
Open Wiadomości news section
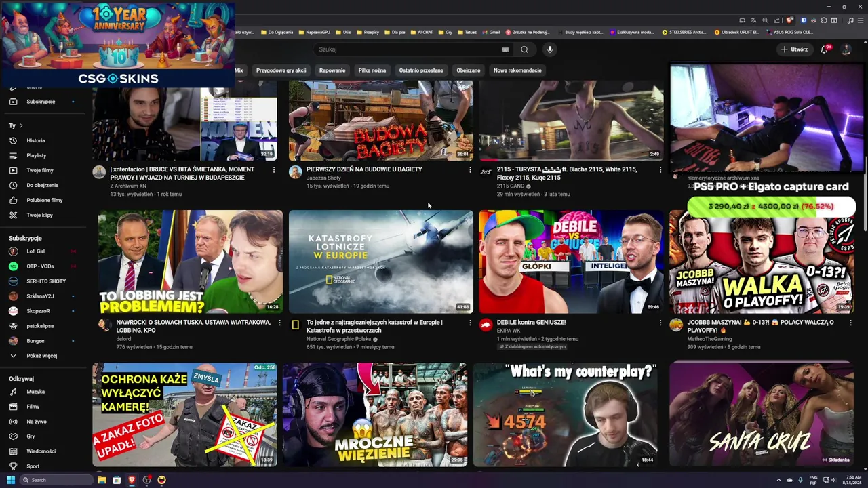[x=41, y=451]
